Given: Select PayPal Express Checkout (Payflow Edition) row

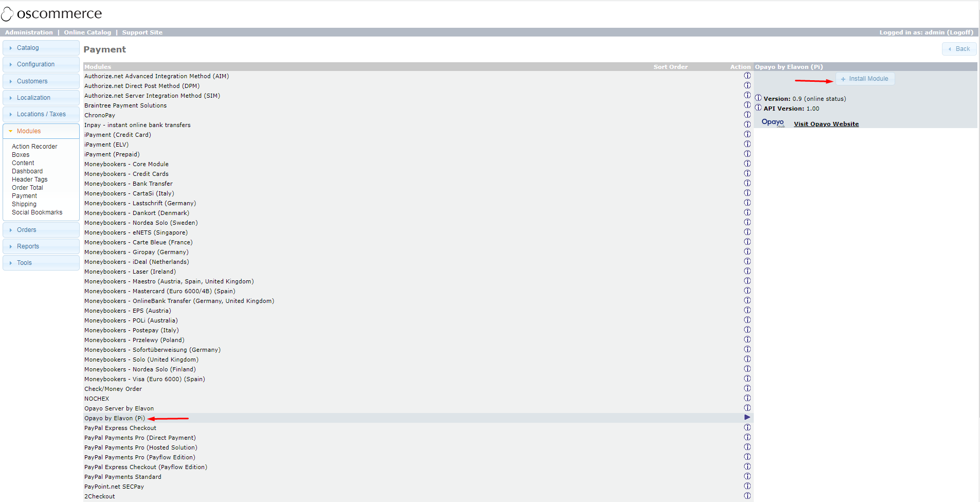Looking at the screenshot, I should [x=418, y=467].
